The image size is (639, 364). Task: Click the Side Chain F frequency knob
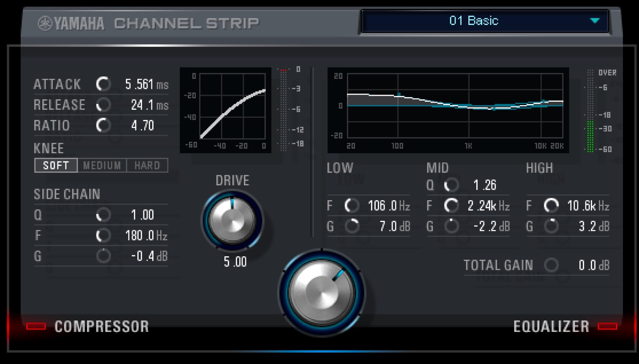103,235
